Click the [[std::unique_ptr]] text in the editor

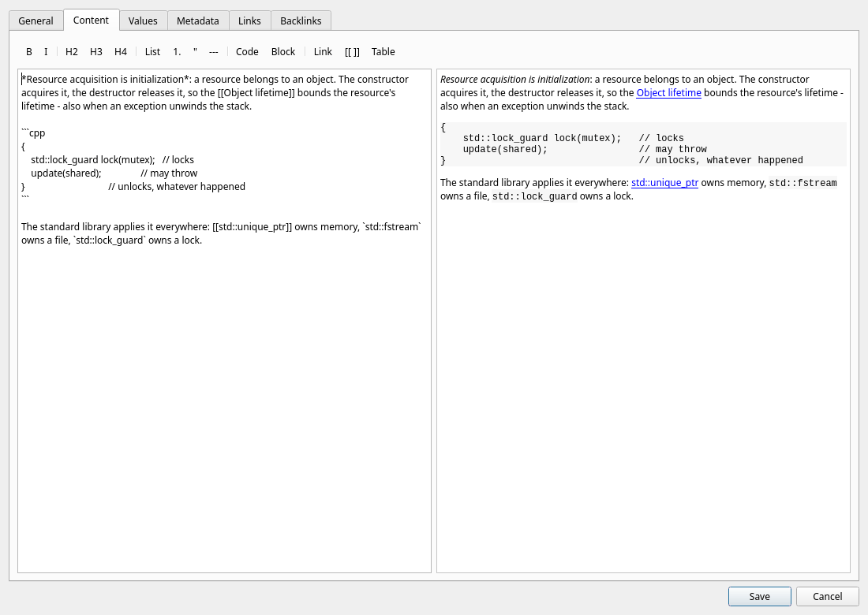(x=252, y=227)
